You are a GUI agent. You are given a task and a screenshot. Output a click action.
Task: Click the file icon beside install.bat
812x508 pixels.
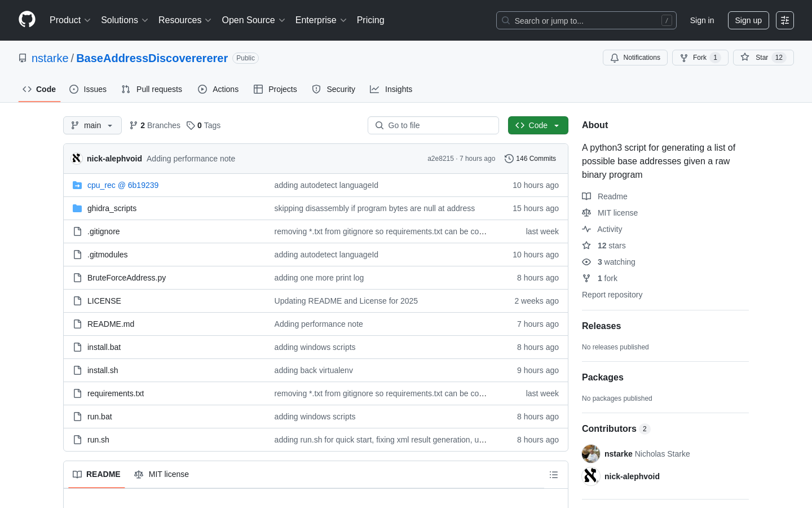pyautogui.click(x=77, y=347)
